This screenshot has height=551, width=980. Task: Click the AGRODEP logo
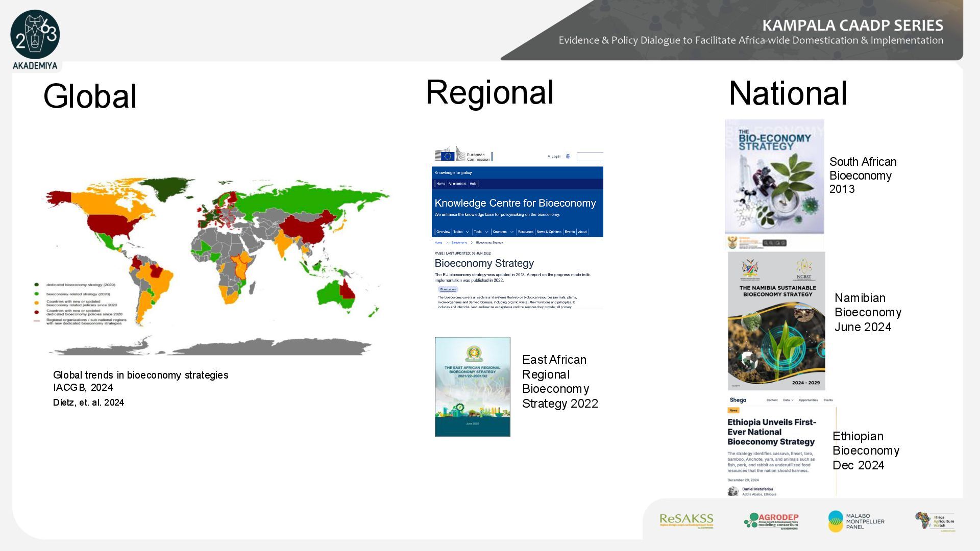tap(771, 521)
